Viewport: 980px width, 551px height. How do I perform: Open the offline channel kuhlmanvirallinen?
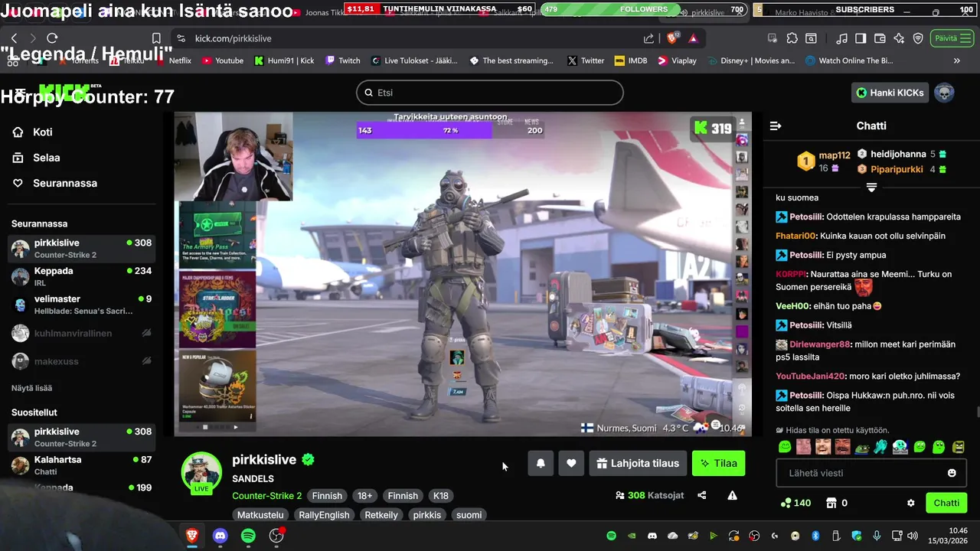pos(82,333)
